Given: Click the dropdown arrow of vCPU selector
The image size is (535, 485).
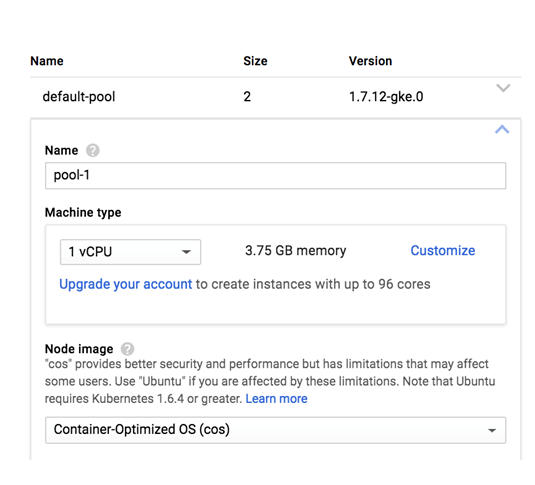Looking at the screenshot, I should 186,252.
